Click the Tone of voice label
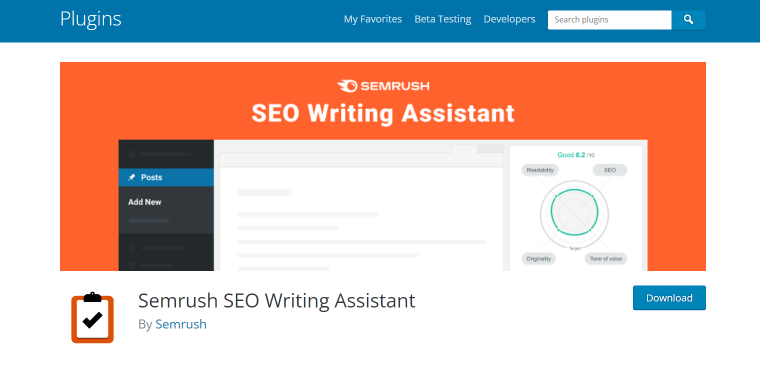The image size is (760, 365). (x=606, y=259)
